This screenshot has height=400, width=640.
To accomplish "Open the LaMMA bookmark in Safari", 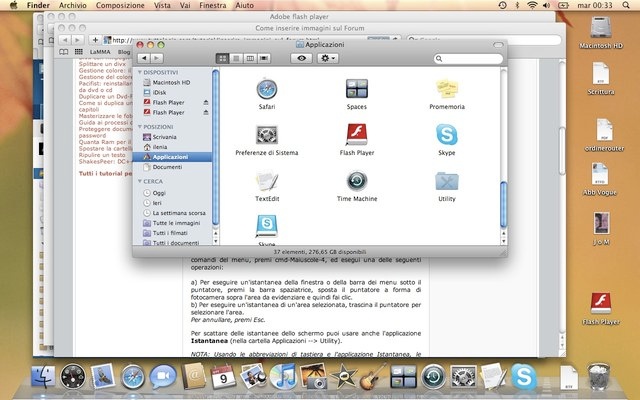I will [x=100, y=52].
